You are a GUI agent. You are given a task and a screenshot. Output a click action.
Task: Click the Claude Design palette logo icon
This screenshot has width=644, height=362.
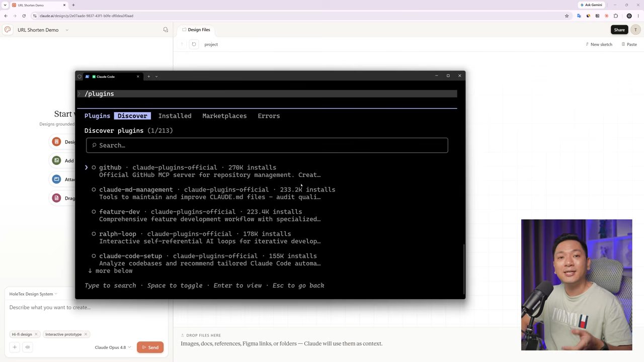pos(8,30)
